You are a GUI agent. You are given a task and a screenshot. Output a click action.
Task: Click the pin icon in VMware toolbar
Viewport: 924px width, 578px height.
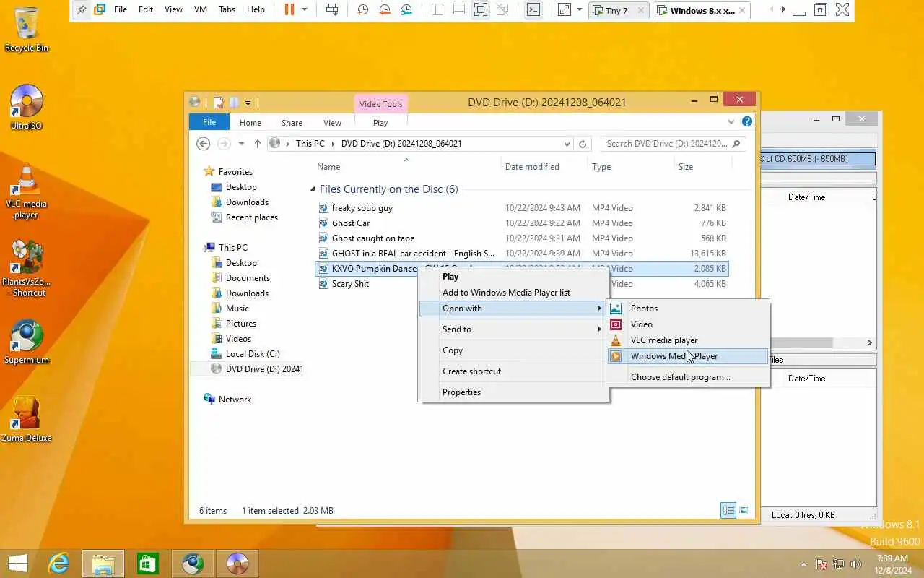(81, 9)
